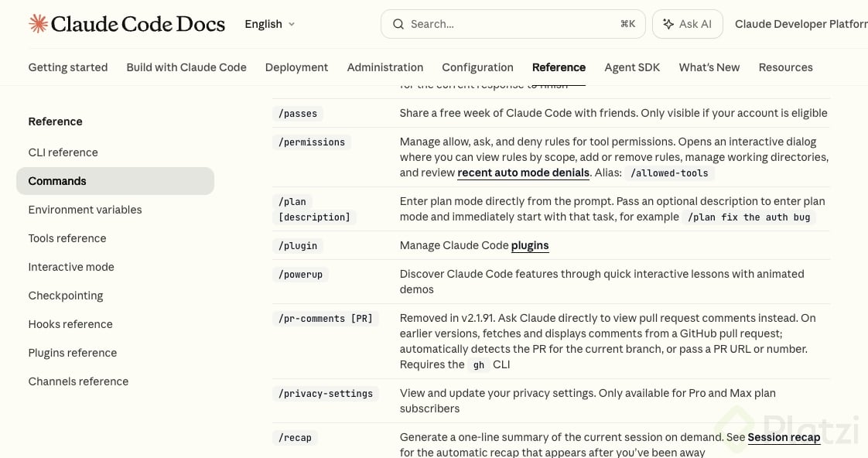The image size is (868, 458).
Task: Click the Claude Code Docs title
Action: (138, 24)
